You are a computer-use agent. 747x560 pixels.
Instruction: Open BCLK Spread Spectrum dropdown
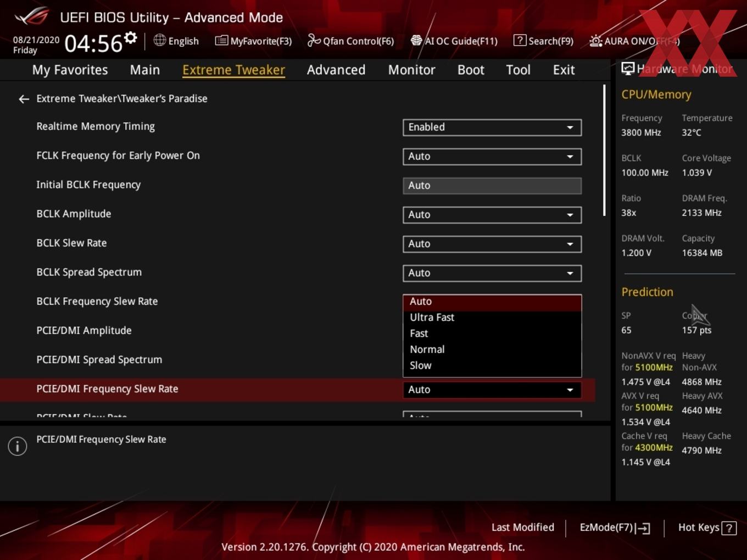pyautogui.click(x=492, y=273)
